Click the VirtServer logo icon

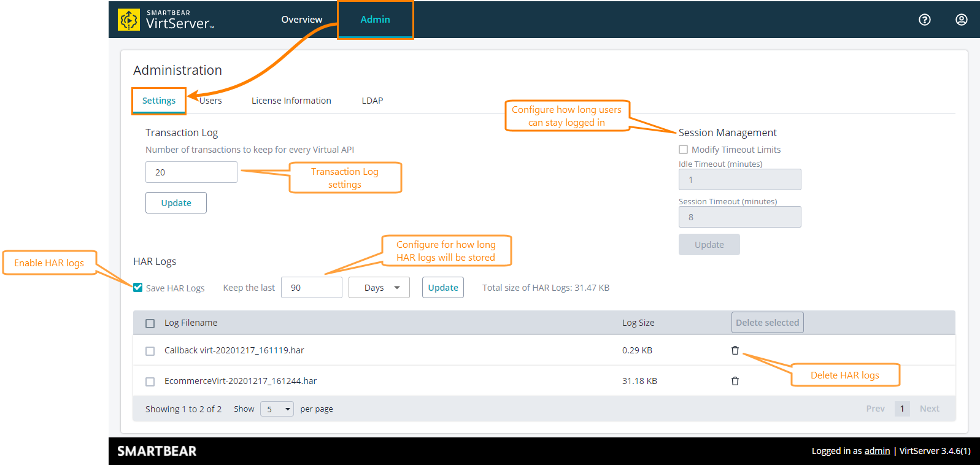point(129,20)
